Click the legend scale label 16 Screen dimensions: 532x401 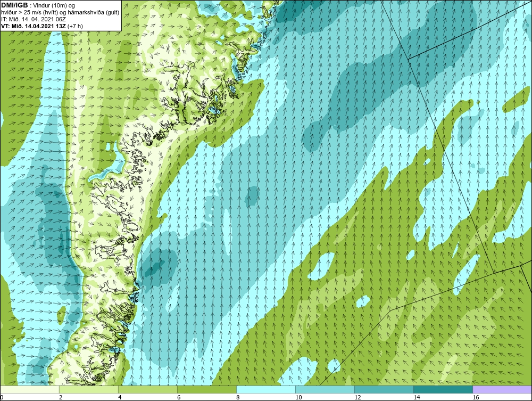[476, 397]
